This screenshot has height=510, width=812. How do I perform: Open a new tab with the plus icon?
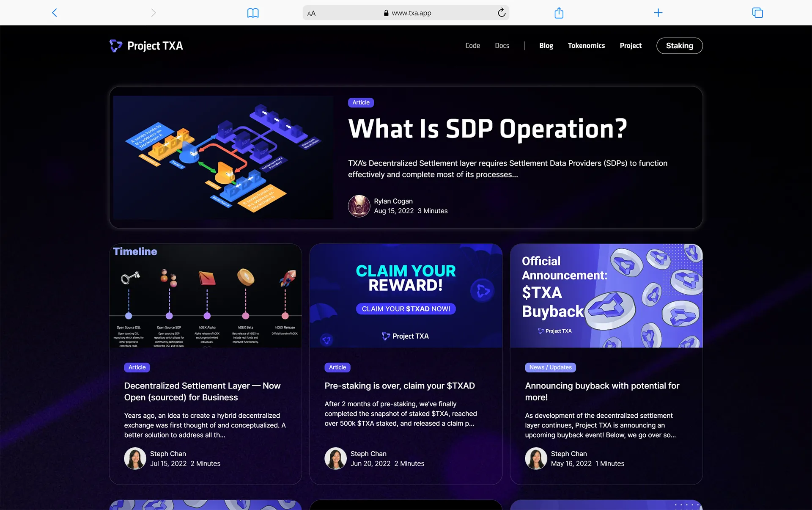coord(658,13)
